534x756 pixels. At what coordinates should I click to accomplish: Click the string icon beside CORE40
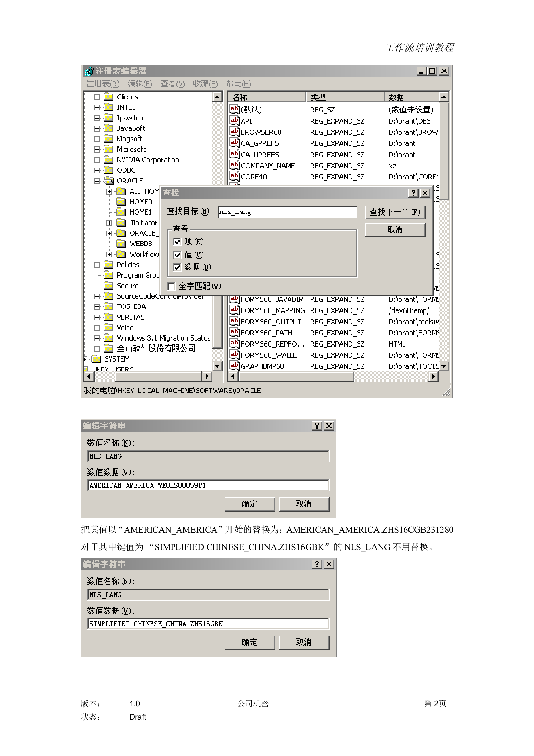coord(235,176)
